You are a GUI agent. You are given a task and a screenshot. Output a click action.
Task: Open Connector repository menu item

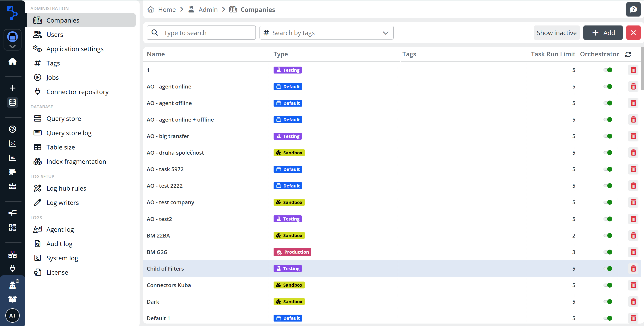77,92
